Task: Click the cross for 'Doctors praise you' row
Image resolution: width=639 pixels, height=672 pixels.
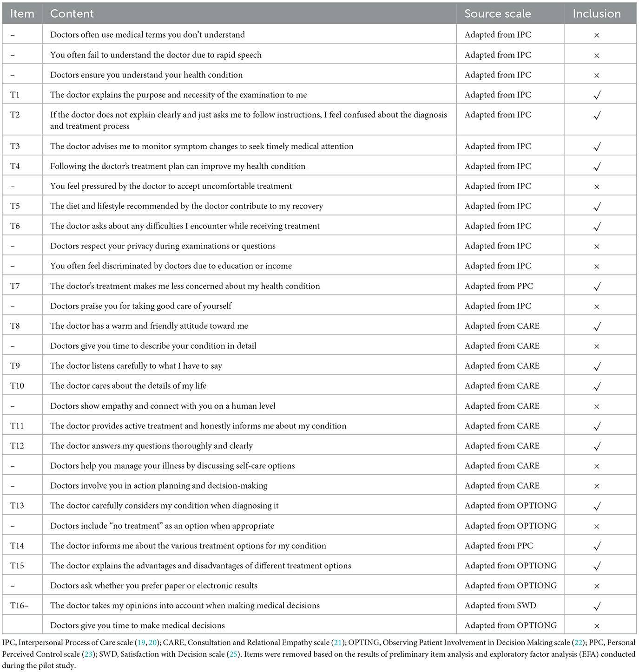Action: click(597, 307)
